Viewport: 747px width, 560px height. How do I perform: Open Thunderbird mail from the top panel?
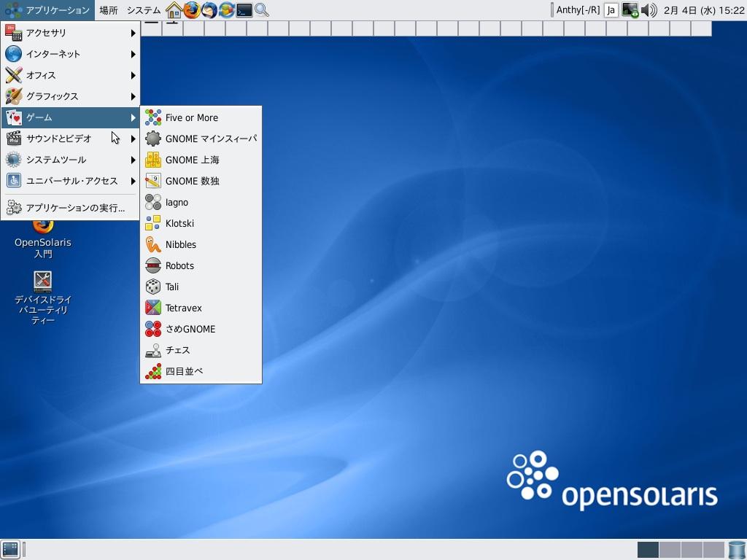pos(209,10)
